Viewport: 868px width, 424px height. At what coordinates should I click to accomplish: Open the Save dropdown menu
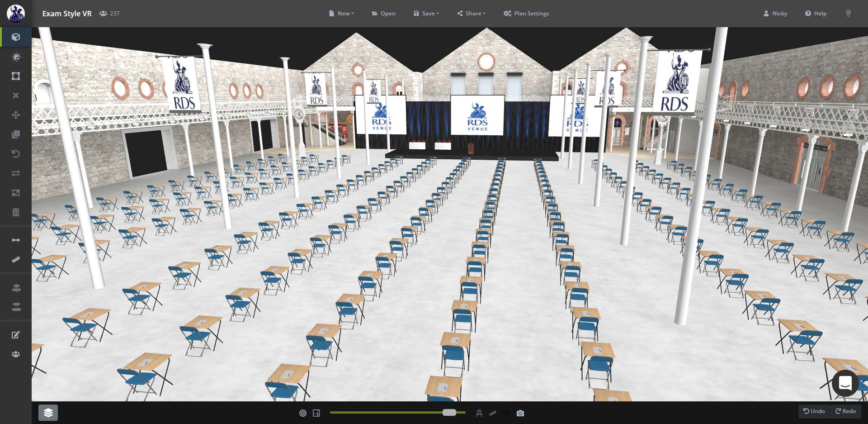pos(426,14)
